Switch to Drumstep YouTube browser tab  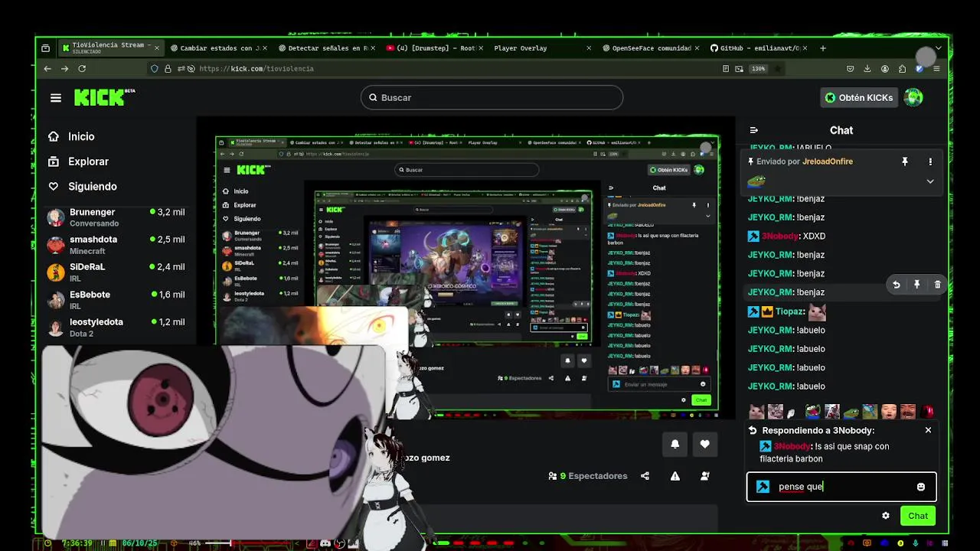tap(434, 48)
